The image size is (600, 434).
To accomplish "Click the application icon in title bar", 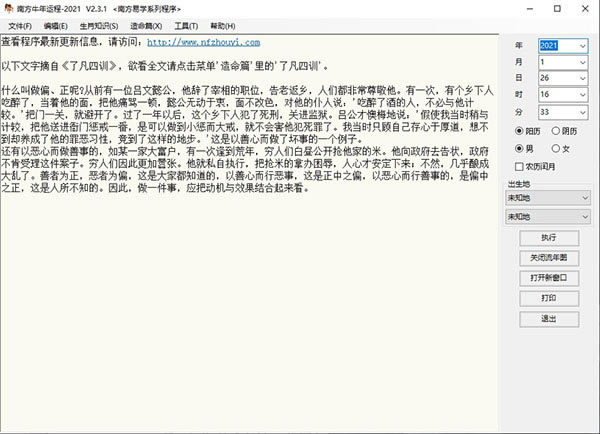I will [8, 8].
